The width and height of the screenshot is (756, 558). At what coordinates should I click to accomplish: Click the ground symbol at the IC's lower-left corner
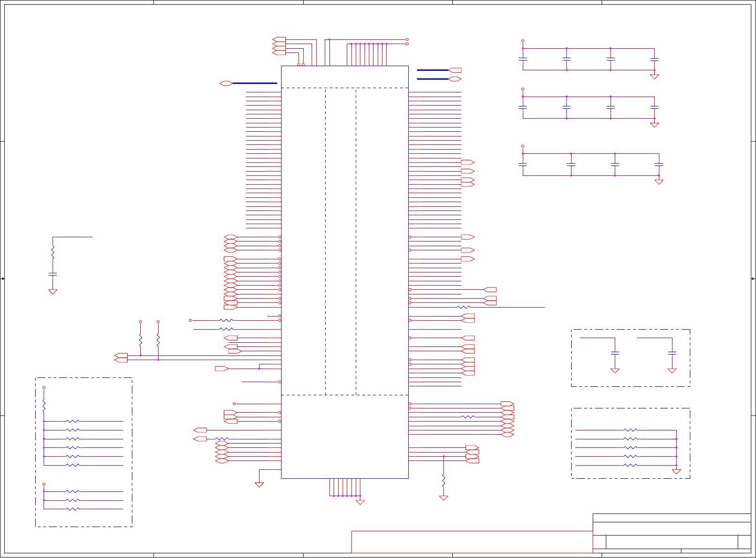pyautogui.click(x=259, y=485)
